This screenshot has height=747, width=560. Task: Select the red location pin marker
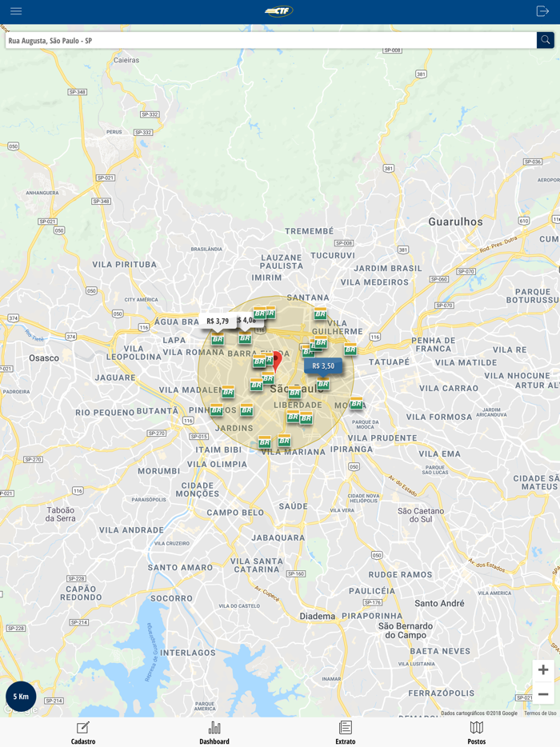point(277,362)
